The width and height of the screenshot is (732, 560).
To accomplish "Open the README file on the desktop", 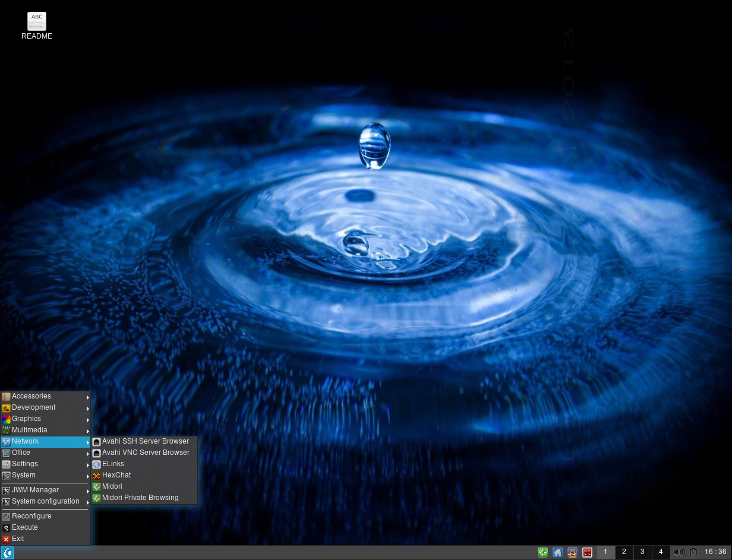I will 37,26.
